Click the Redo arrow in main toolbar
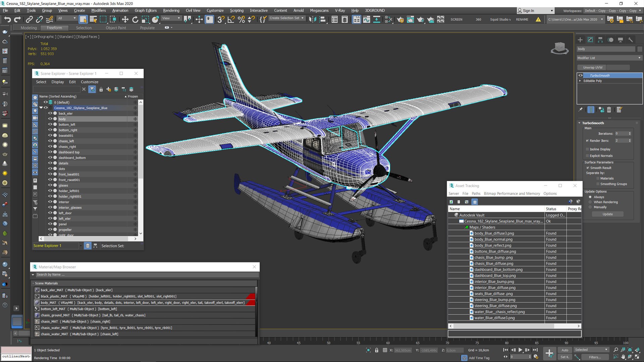 pos(17,19)
